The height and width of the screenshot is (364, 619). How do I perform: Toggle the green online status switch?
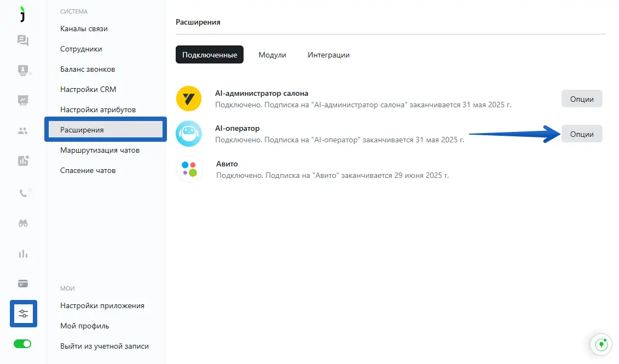(x=23, y=344)
